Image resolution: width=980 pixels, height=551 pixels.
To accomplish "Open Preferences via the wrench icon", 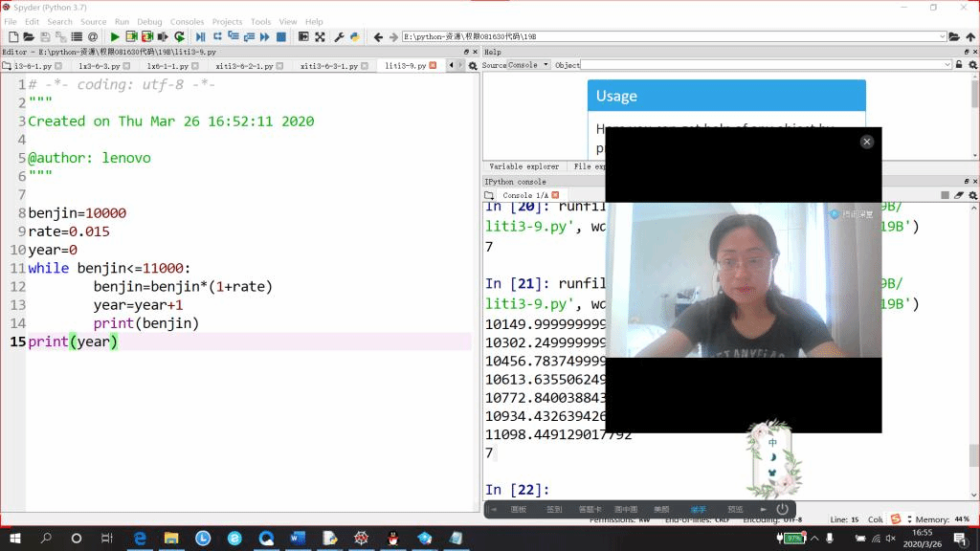I will coord(339,36).
